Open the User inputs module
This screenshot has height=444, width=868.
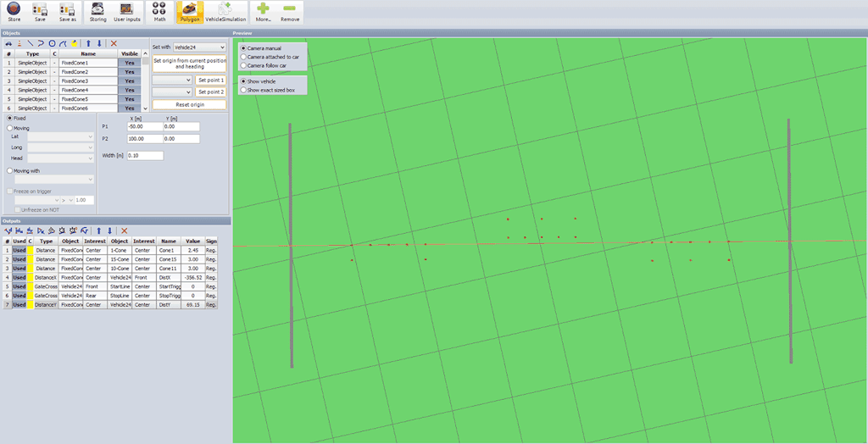coord(126,12)
